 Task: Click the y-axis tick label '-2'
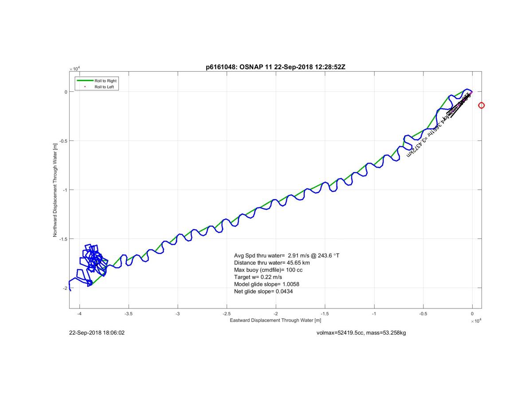pos(65,288)
